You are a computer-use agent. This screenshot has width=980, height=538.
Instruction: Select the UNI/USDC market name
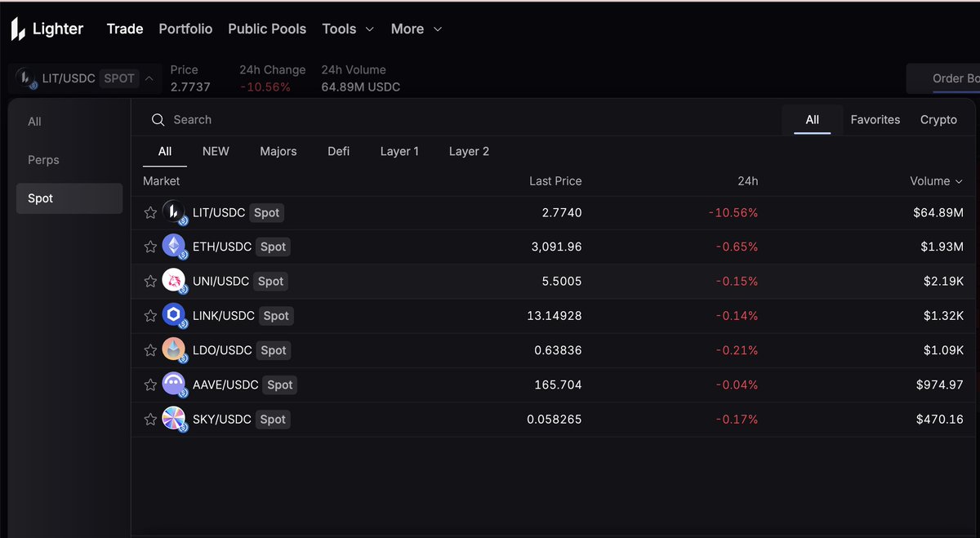tap(221, 281)
